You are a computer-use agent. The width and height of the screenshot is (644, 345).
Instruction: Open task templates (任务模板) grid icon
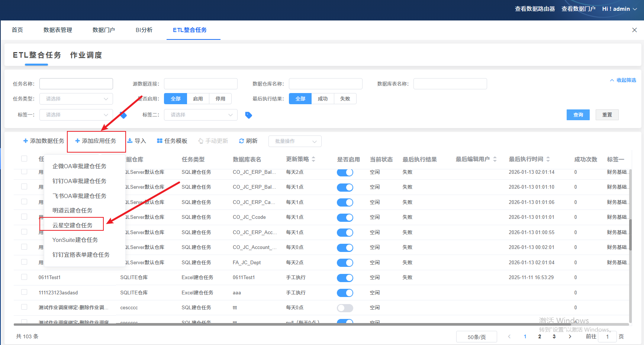point(160,141)
